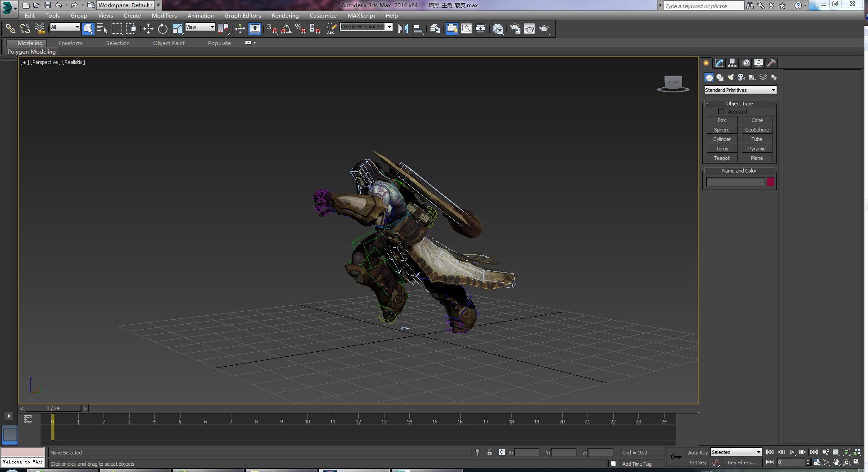This screenshot has height=472, width=868.
Task: Activate Select and Rotate tool
Action: (x=163, y=29)
